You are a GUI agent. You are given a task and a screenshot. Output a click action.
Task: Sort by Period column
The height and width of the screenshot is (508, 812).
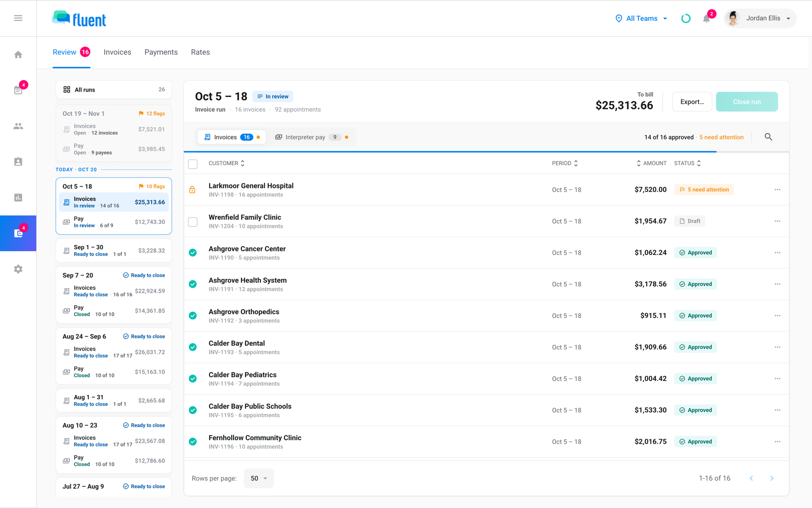pos(565,163)
